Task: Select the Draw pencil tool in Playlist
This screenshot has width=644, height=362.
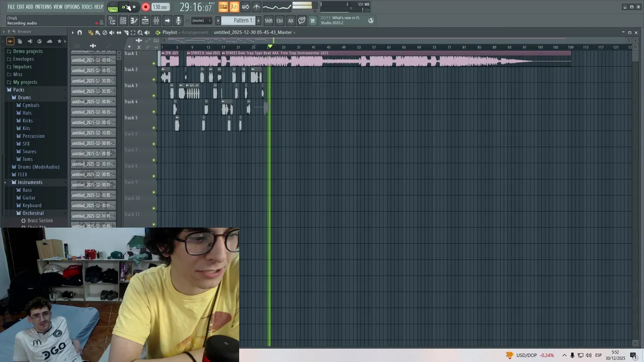Action: pos(91,32)
